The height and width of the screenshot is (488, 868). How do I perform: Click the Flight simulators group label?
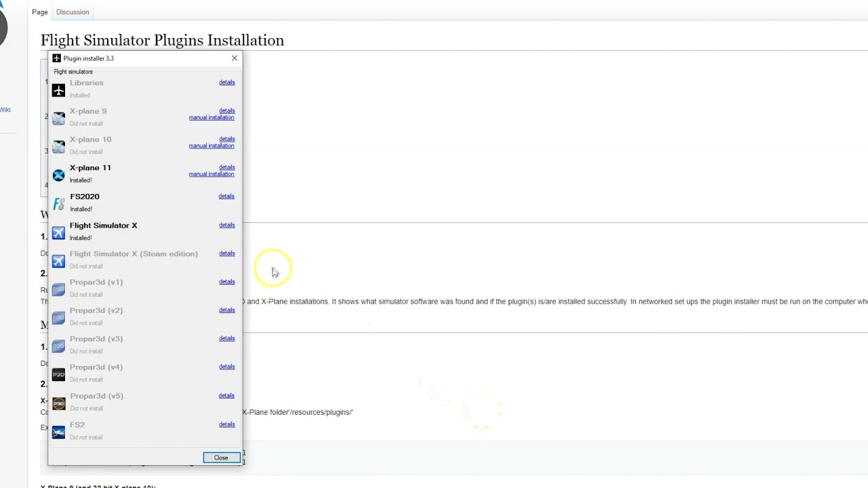(x=73, y=72)
